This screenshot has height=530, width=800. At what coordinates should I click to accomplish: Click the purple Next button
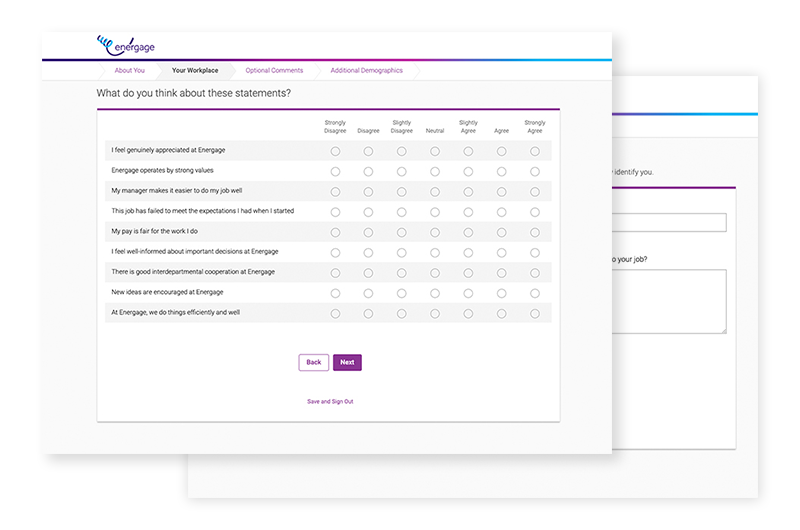tap(347, 362)
